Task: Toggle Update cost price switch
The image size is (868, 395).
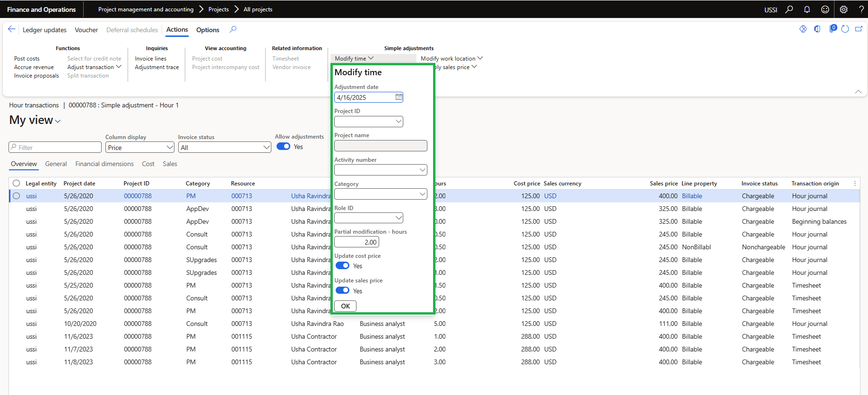Action: [342, 266]
